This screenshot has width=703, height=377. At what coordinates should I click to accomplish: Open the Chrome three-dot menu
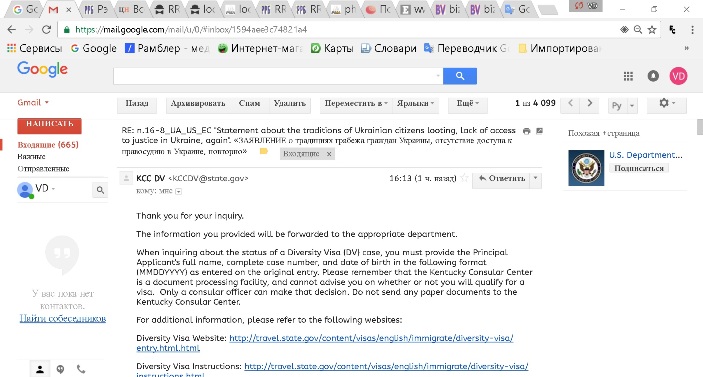tap(693, 30)
